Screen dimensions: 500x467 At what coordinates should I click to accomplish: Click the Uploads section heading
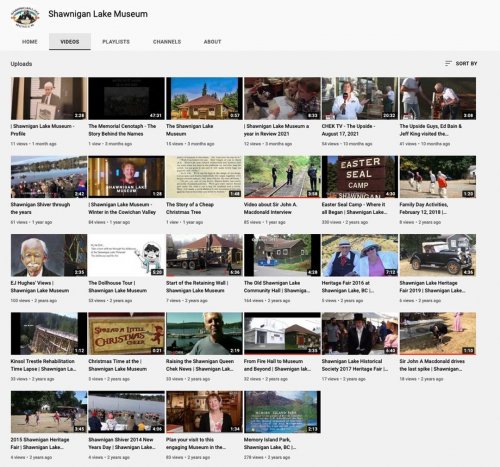(x=21, y=64)
